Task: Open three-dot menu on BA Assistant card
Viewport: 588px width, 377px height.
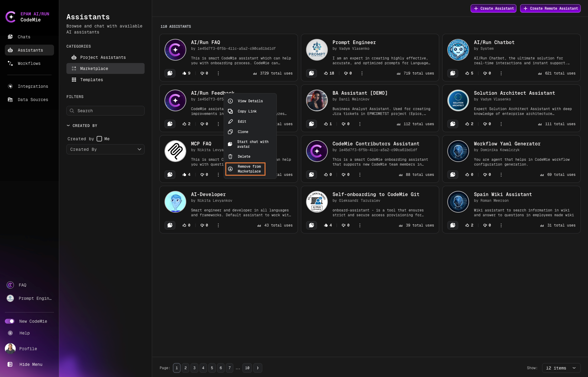Action: coord(360,124)
